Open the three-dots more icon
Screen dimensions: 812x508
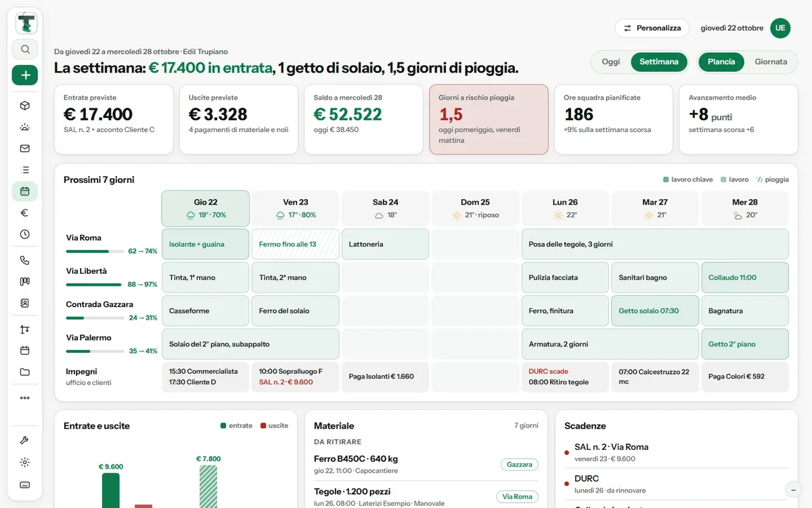(25, 398)
